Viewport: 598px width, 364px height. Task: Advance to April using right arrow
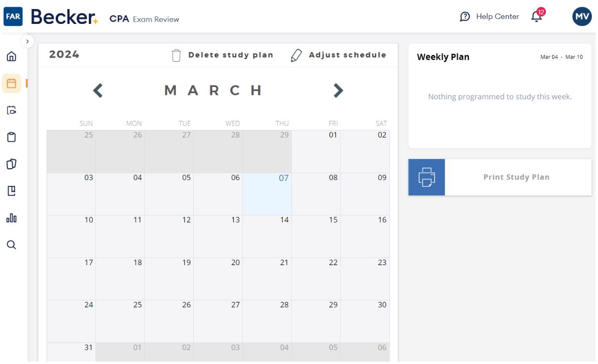[x=339, y=91]
